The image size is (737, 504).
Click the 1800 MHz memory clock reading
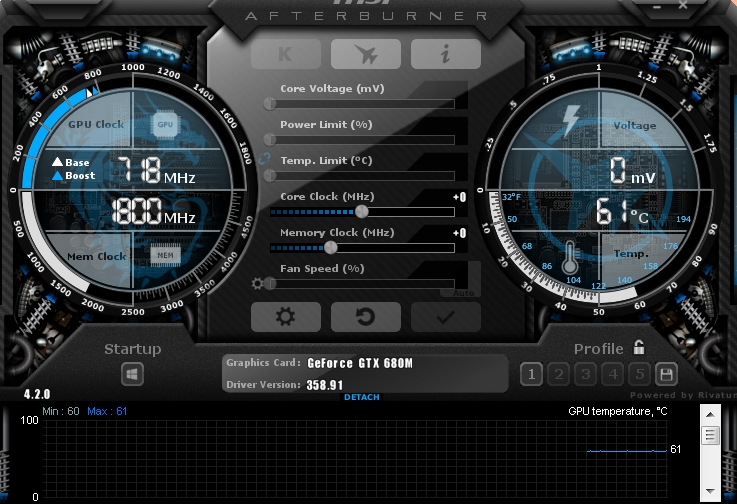(x=153, y=211)
